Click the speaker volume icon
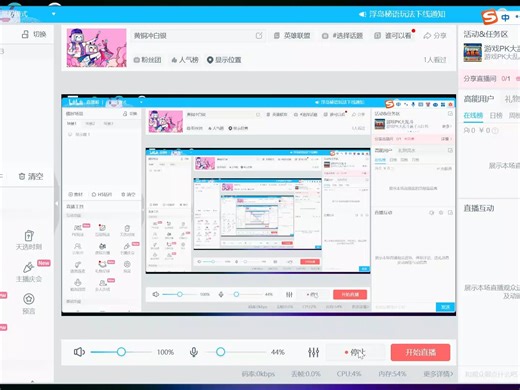Image resolution: width=520 pixels, height=390 pixels. [x=79, y=352]
